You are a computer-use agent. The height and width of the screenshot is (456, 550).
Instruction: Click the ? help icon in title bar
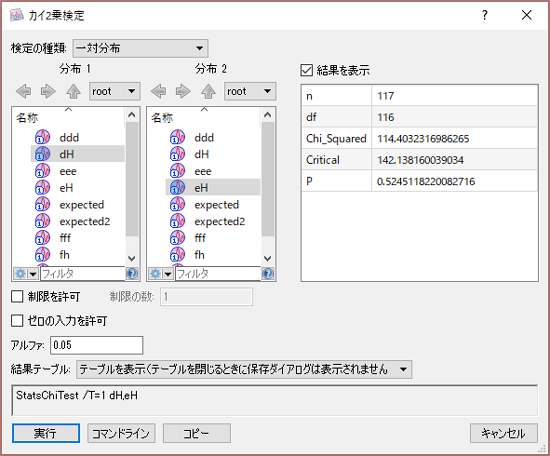coord(485,15)
